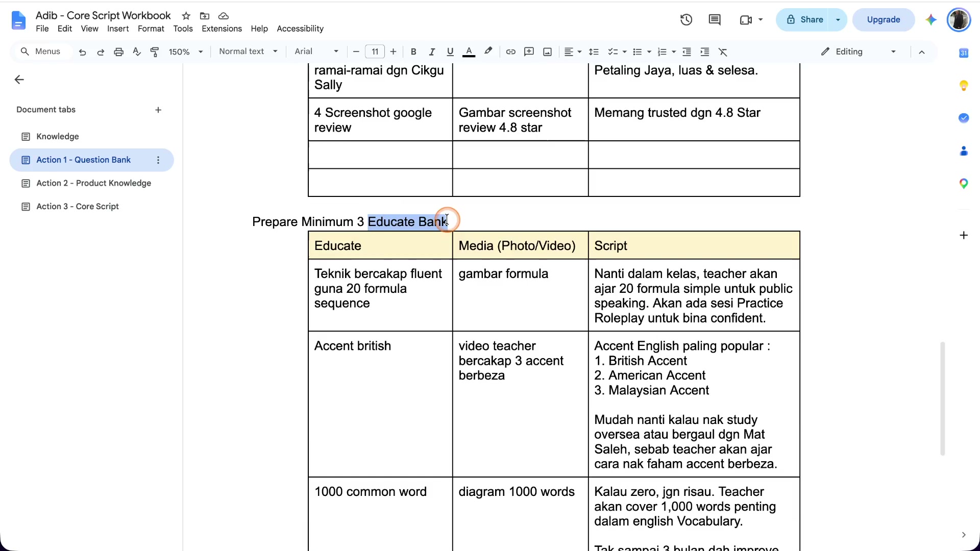The width and height of the screenshot is (980, 551).
Task: Click the font size input field
Action: 375,52
